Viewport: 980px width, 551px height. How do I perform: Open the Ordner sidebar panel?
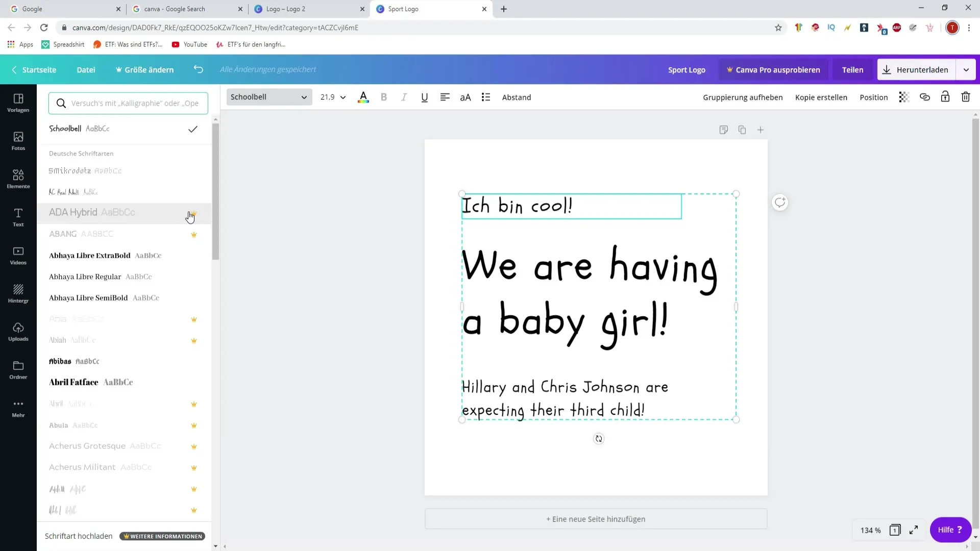18,370
